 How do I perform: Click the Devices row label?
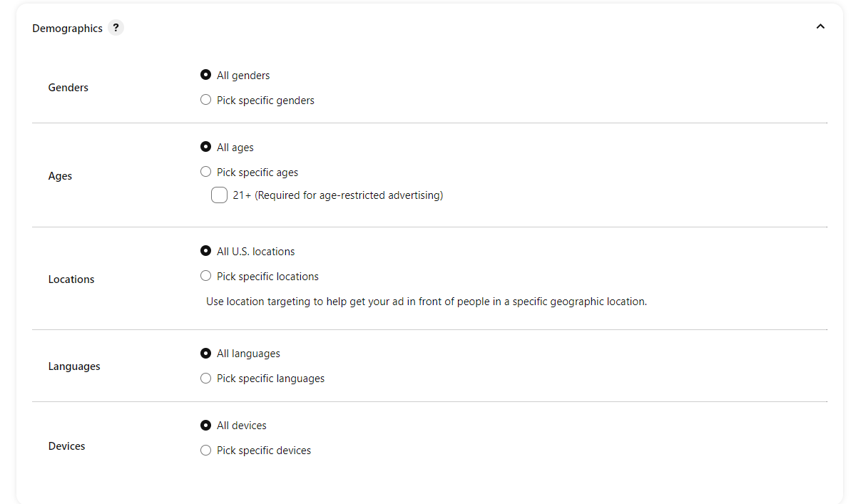[x=66, y=446]
